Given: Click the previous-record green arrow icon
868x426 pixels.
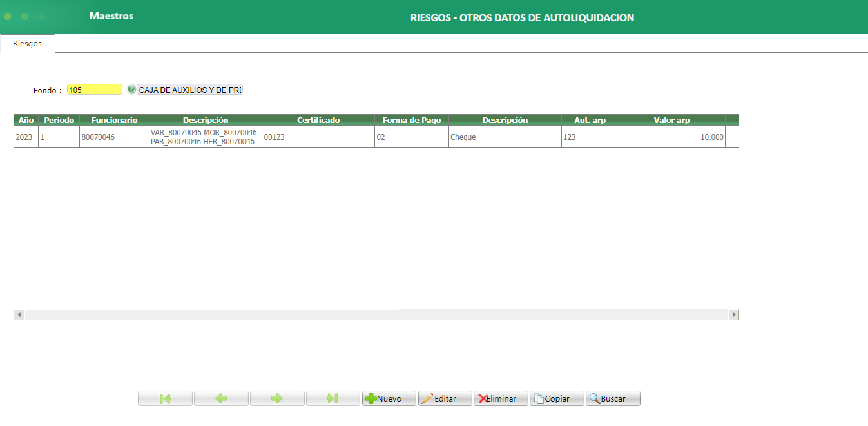Looking at the screenshot, I should (x=221, y=398).
